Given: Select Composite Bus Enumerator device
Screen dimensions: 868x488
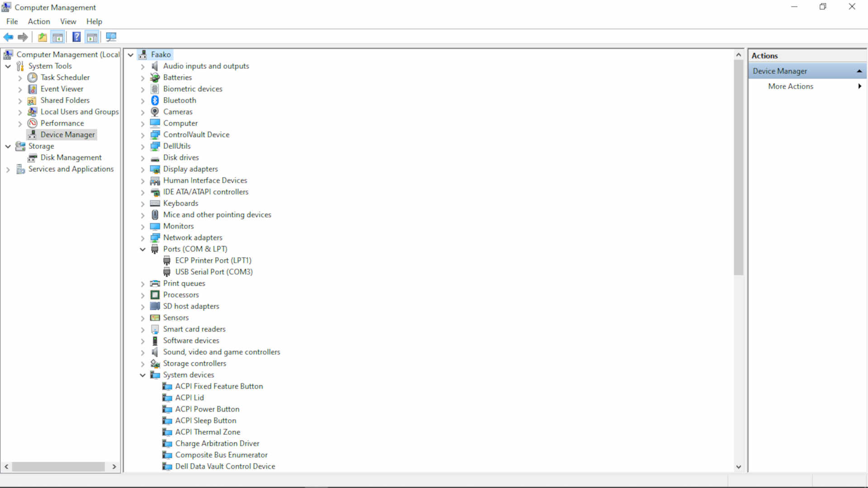Looking at the screenshot, I should point(221,455).
